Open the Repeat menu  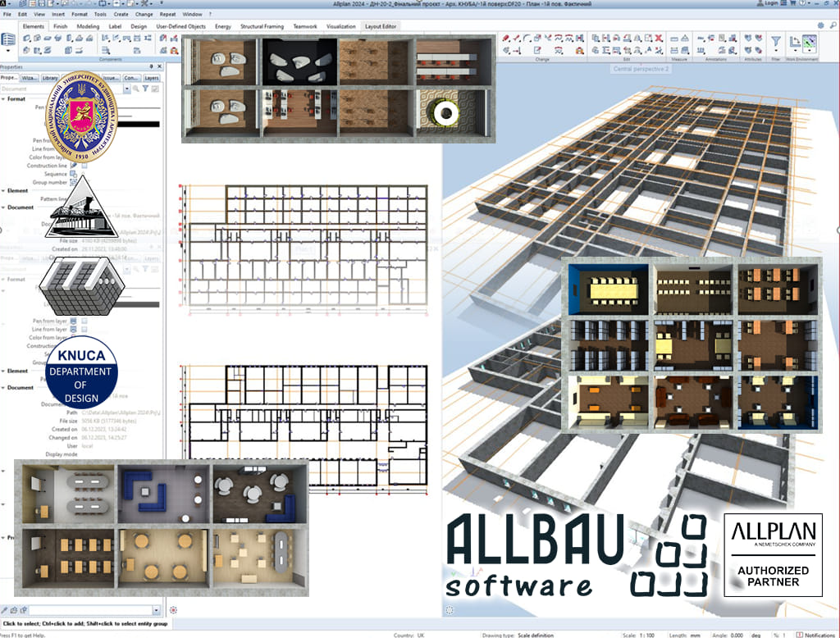tap(167, 15)
